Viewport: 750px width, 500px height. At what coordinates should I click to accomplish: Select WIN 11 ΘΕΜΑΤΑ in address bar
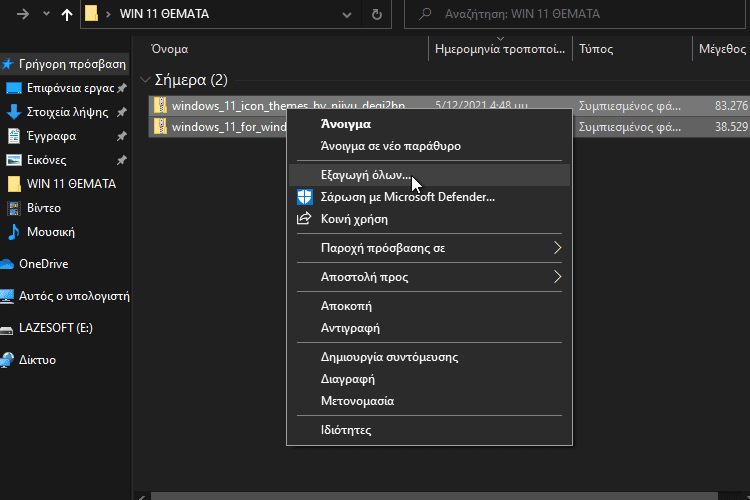pos(164,14)
